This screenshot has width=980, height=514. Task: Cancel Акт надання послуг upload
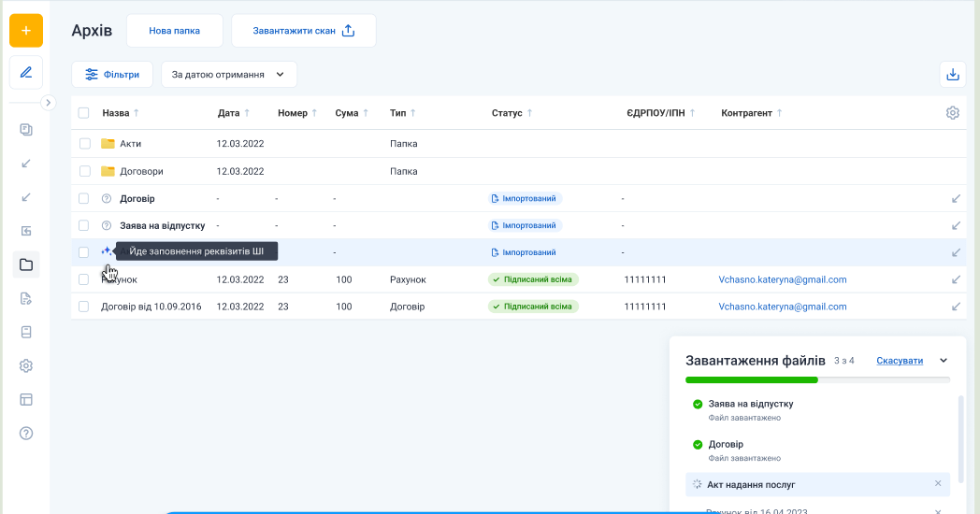coord(938,483)
